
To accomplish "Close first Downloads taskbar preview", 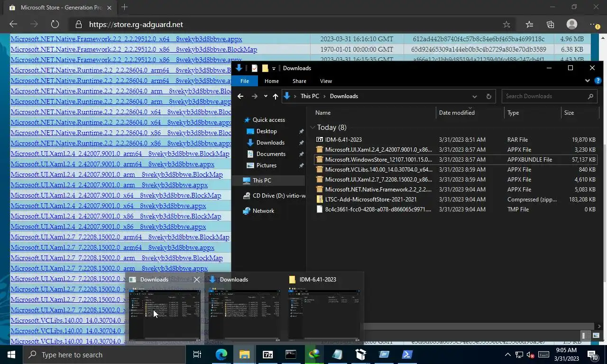I will tap(196, 280).
